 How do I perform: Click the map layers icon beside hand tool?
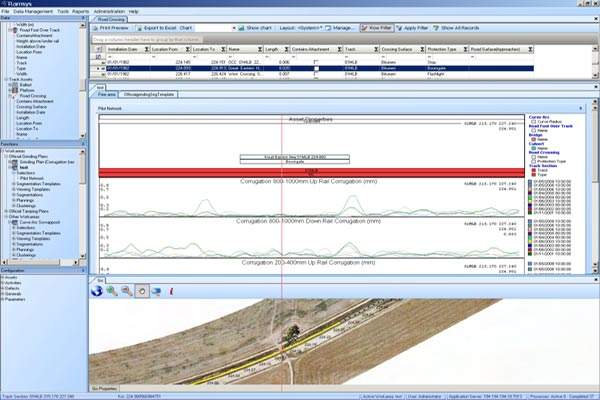pos(156,290)
